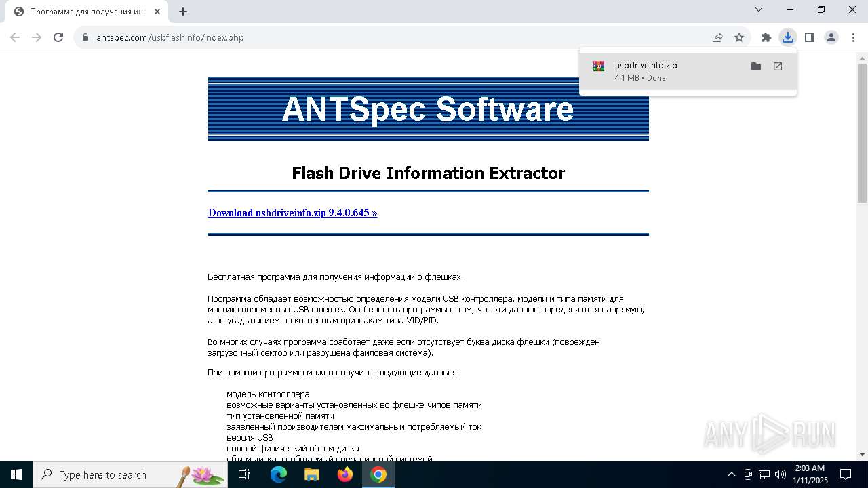Click the page vertical scrollbar thumb

tap(862, 133)
